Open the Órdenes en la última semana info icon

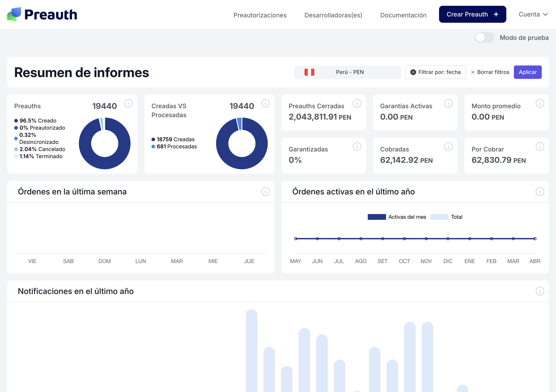265,192
